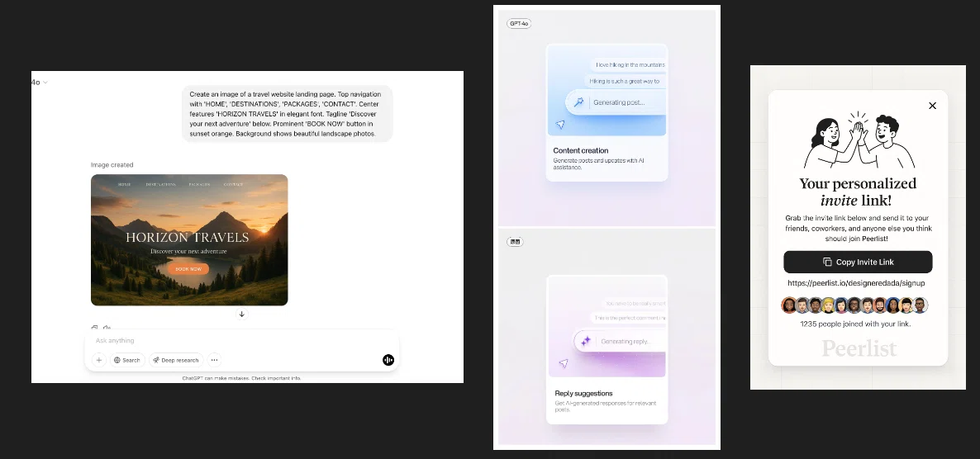Click PACKAGES in the generated image's nav
980x459 pixels.
(199, 185)
